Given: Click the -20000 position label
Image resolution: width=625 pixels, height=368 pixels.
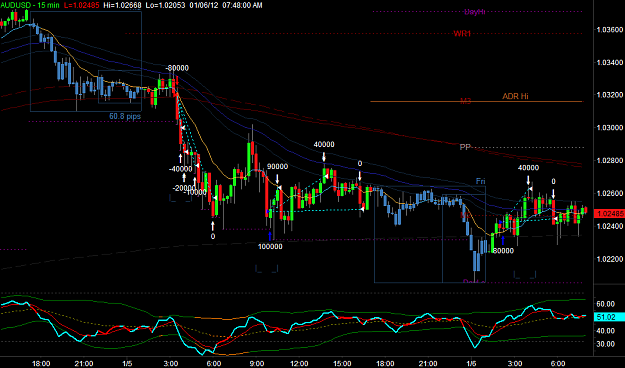Looking at the screenshot, I should (x=185, y=189).
